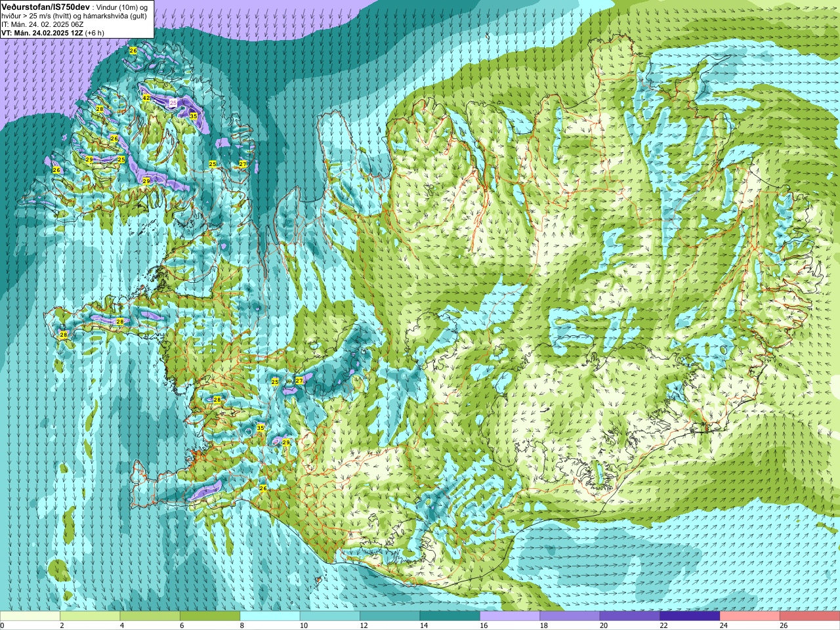Click the color scale tick label 22
The image size is (840, 630).
pos(663,626)
